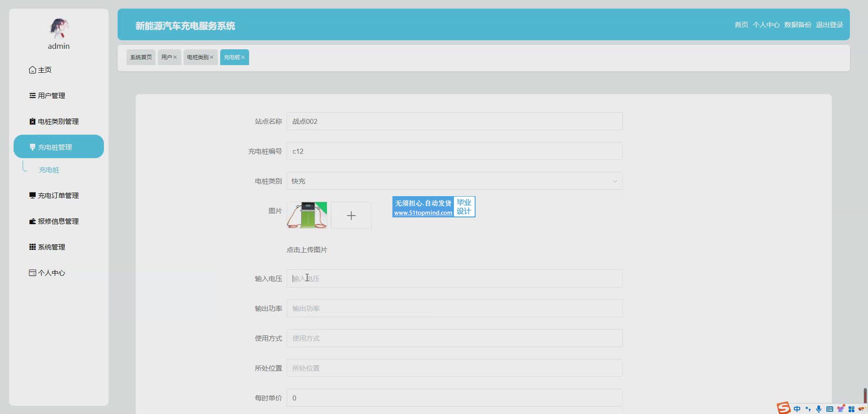Click the uploaded charging pile thumbnail
The image size is (868, 414).
tap(307, 216)
